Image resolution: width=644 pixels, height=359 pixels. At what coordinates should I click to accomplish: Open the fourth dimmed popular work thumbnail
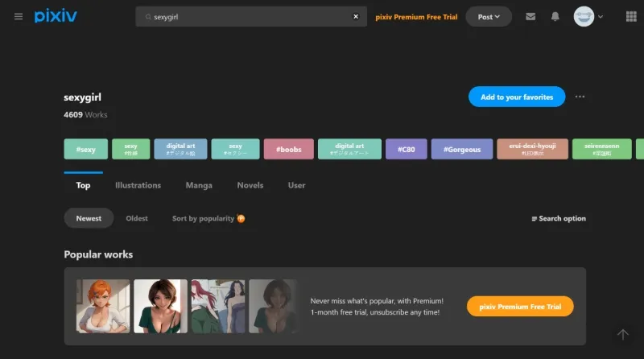(273, 306)
